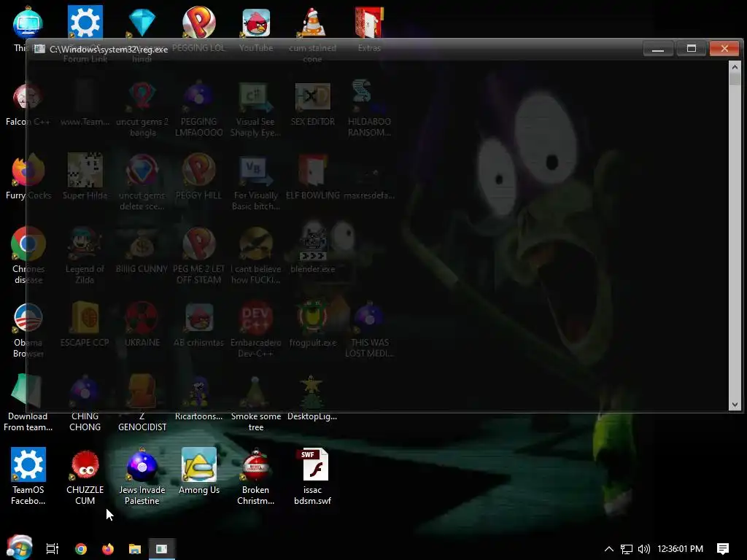Screen dimensions: 747x560
Task: Open Task View from the taskbar
Action: tap(53, 548)
